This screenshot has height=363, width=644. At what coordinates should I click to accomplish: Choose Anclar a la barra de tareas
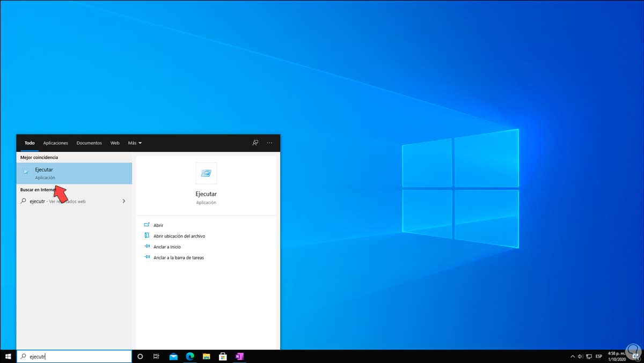click(x=179, y=257)
